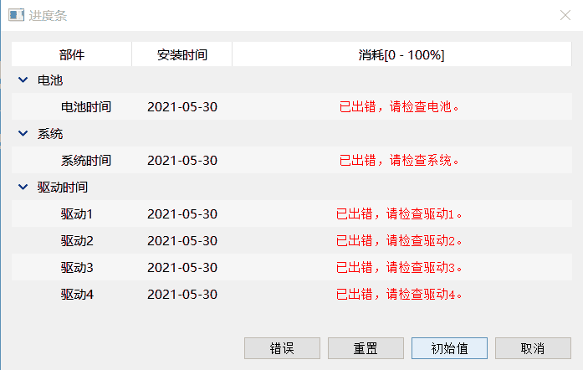
Task: Select the 系统时间 row
Action: [x=86, y=161]
